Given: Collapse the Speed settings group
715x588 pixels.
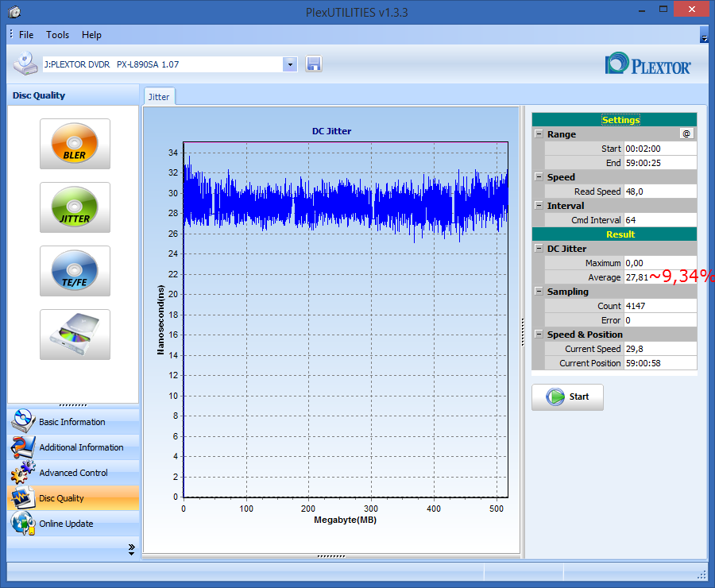Looking at the screenshot, I should [x=539, y=177].
